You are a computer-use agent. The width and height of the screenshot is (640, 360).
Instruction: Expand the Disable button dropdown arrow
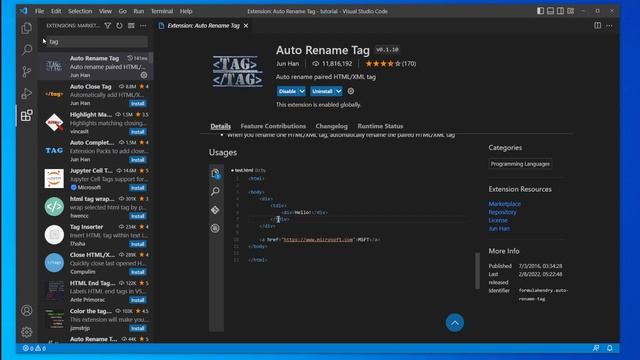[302, 91]
